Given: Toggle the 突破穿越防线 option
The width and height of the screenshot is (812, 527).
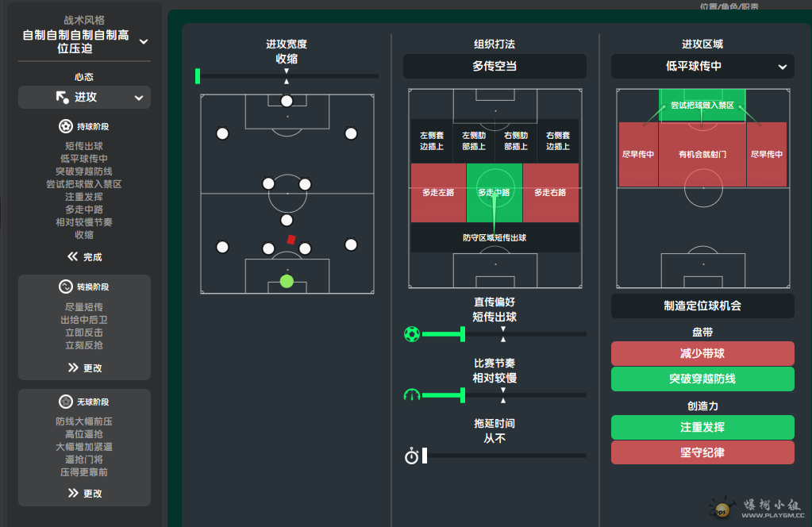Looking at the screenshot, I should (702, 379).
